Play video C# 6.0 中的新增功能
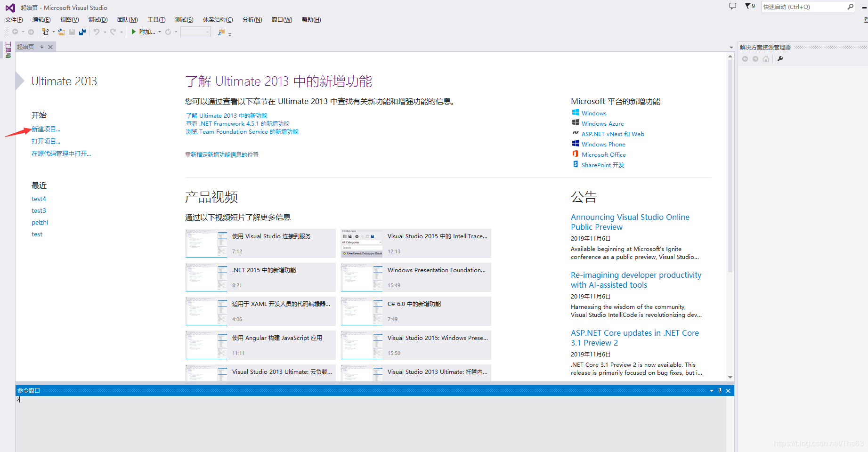The image size is (868, 452). pos(416,311)
